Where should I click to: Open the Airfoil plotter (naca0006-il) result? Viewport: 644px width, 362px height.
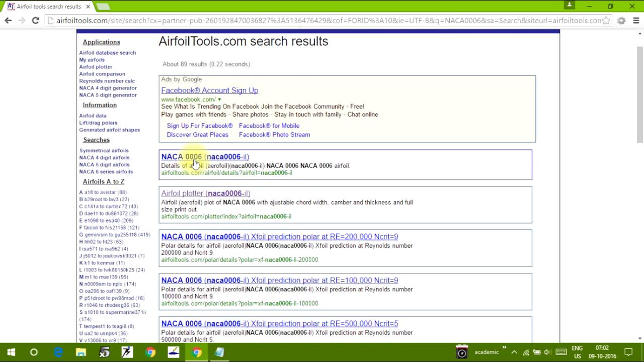[x=205, y=194]
